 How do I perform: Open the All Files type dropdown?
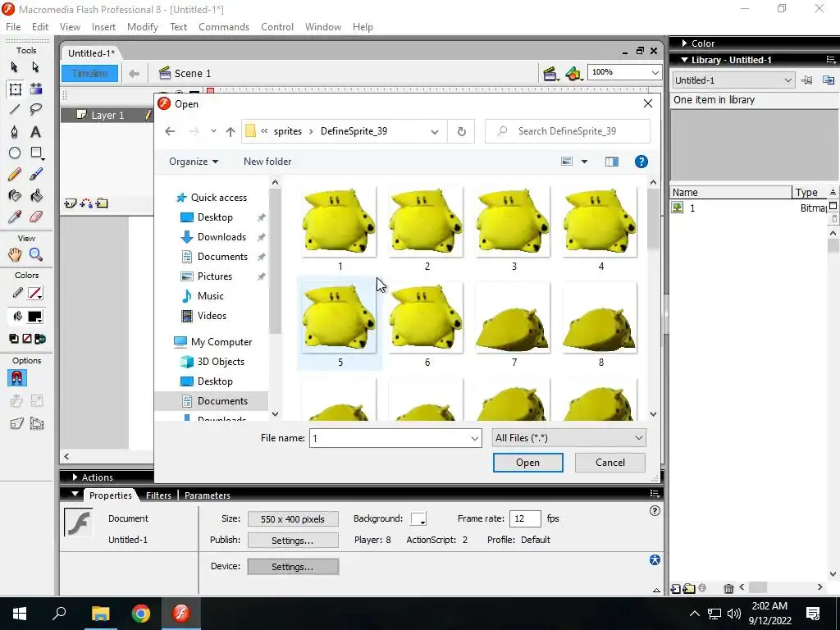568,438
